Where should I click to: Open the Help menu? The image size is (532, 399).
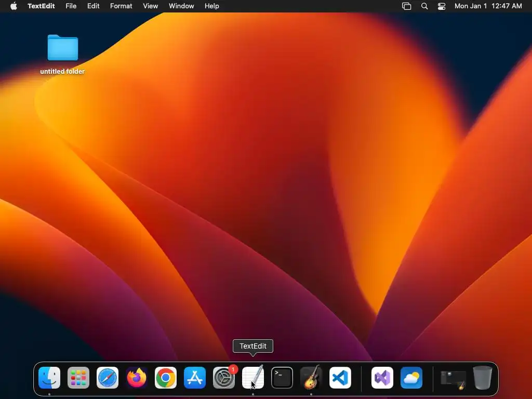(x=212, y=6)
